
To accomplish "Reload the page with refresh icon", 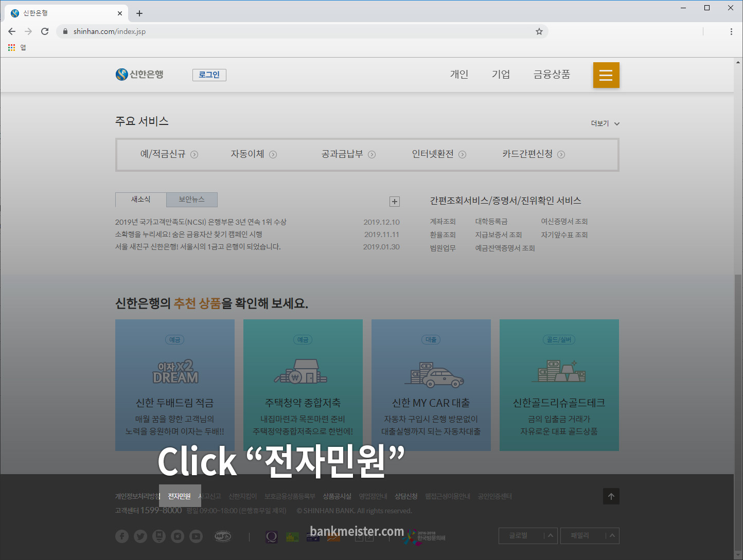I will click(x=45, y=31).
